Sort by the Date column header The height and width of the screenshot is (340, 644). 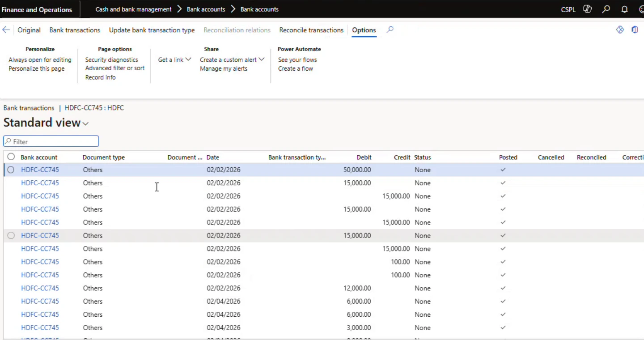click(x=213, y=157)
